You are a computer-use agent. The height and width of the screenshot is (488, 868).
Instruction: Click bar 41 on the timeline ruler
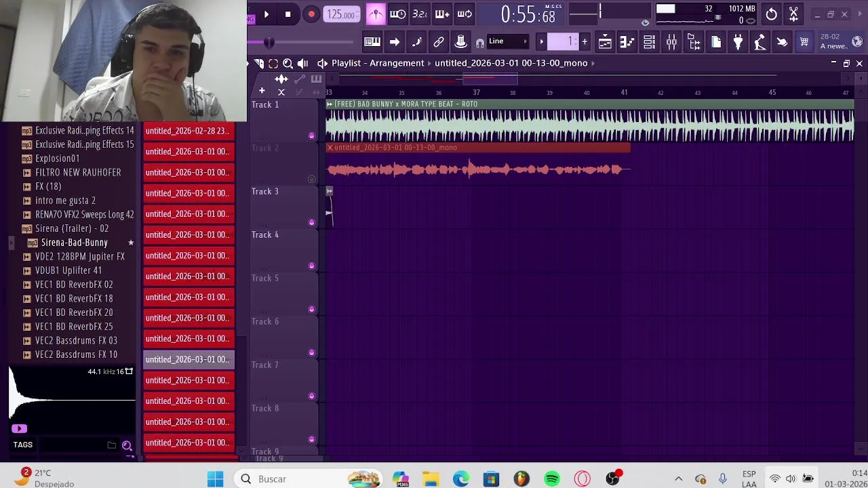624,92
